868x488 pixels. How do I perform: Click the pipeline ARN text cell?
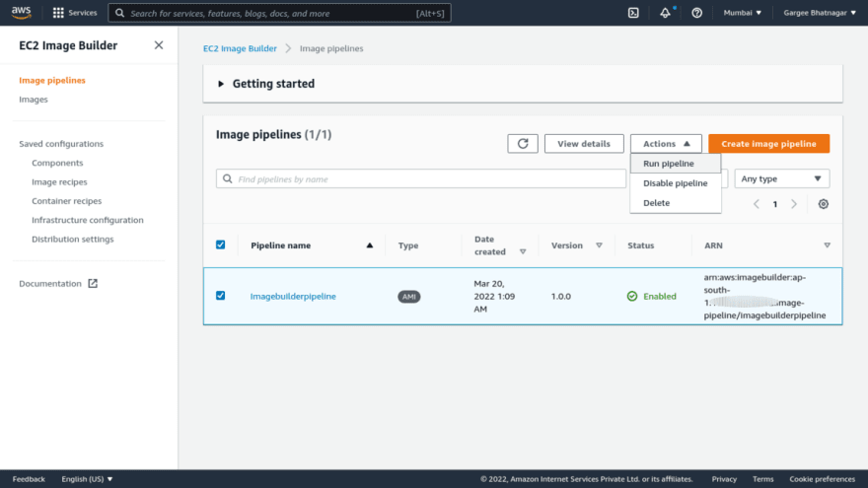tap(764, 296)
